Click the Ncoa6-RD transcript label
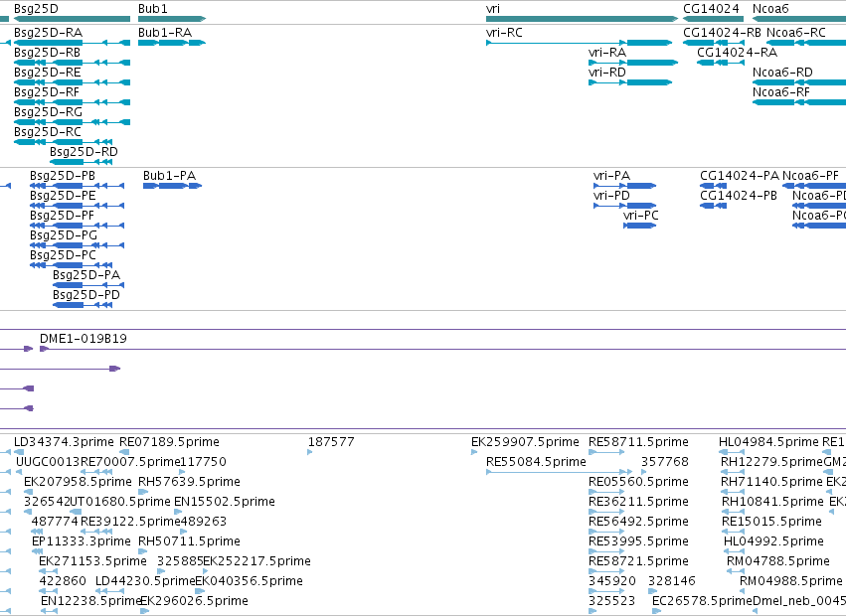846x616 pixels. click(x=783, y=73)
